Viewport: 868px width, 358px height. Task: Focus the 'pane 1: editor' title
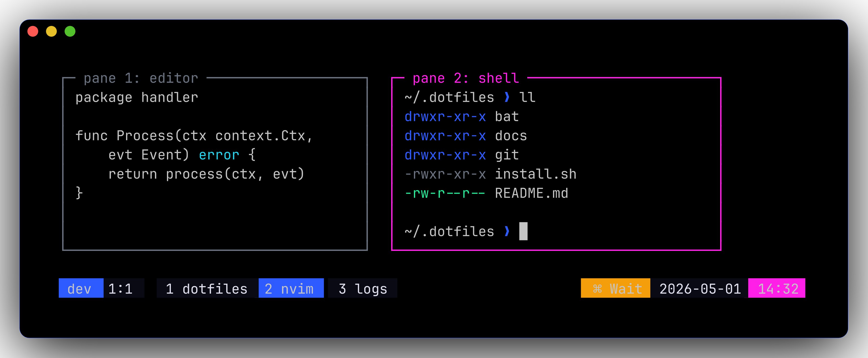[x=141, y=78]
